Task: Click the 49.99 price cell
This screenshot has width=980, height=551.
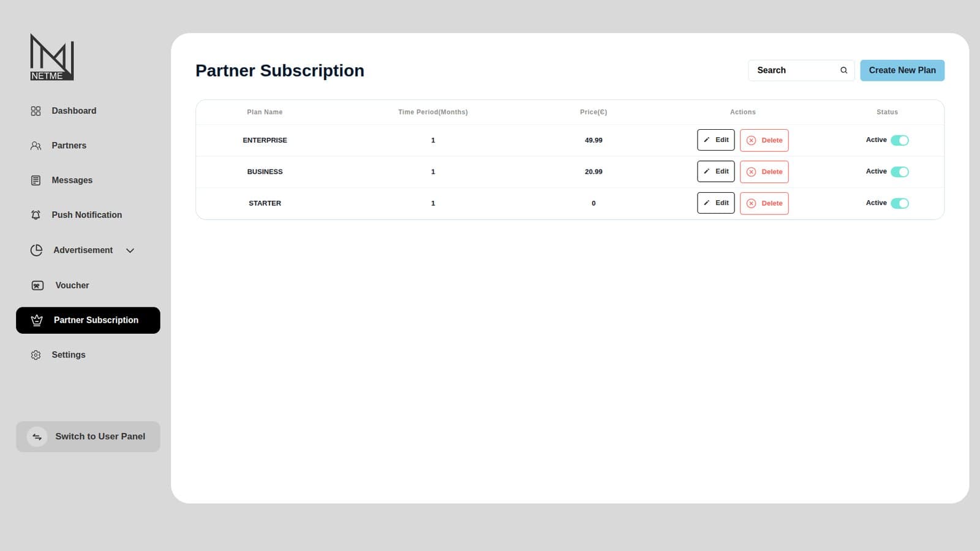Action: coord(594,140)
